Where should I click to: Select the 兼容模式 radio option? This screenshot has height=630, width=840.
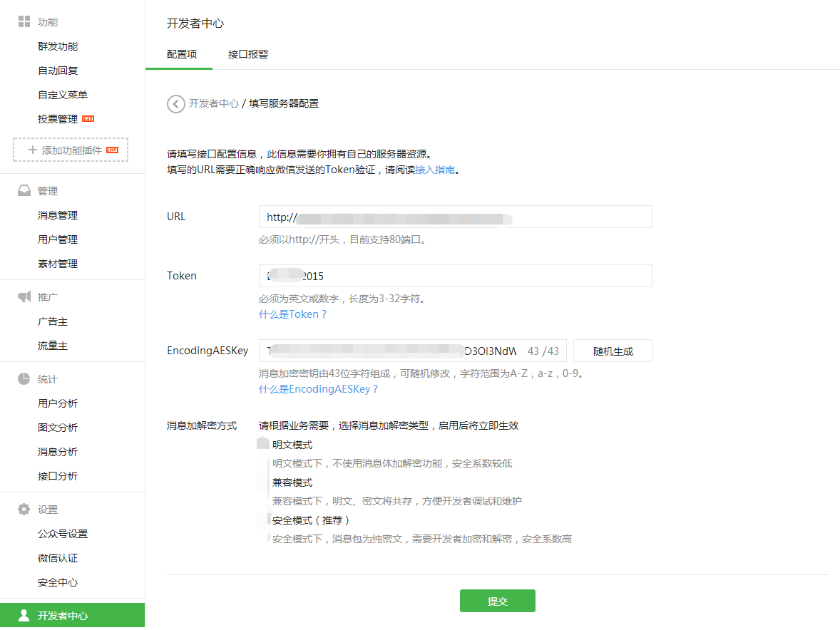point(262,482)
